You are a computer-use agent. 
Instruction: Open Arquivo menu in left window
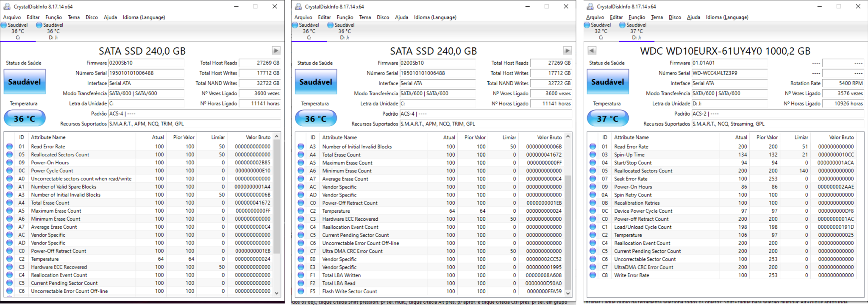point(12,17)
